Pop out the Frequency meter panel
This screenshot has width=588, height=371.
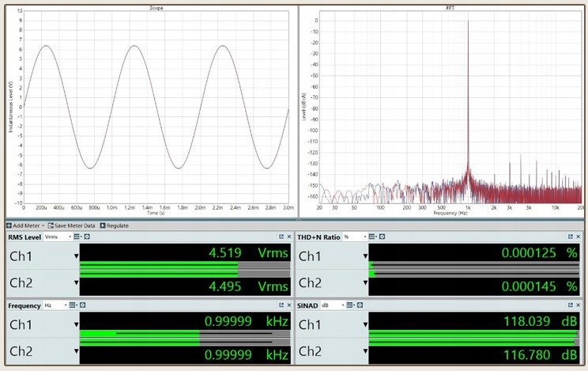[281, 305]
